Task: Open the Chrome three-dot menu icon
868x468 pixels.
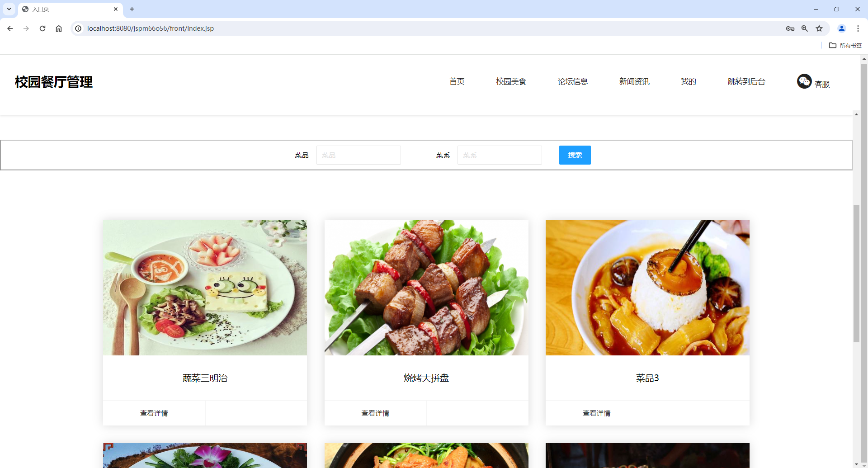Action: point(858,28)
